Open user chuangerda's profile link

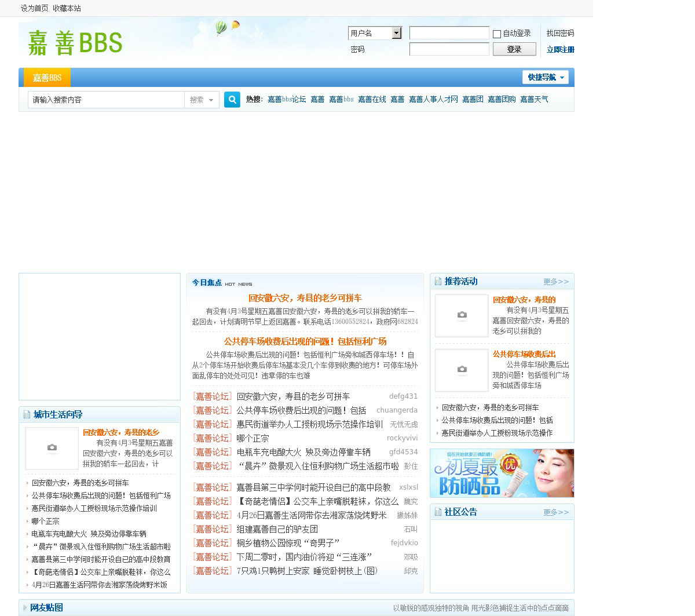tap(397, 410)
